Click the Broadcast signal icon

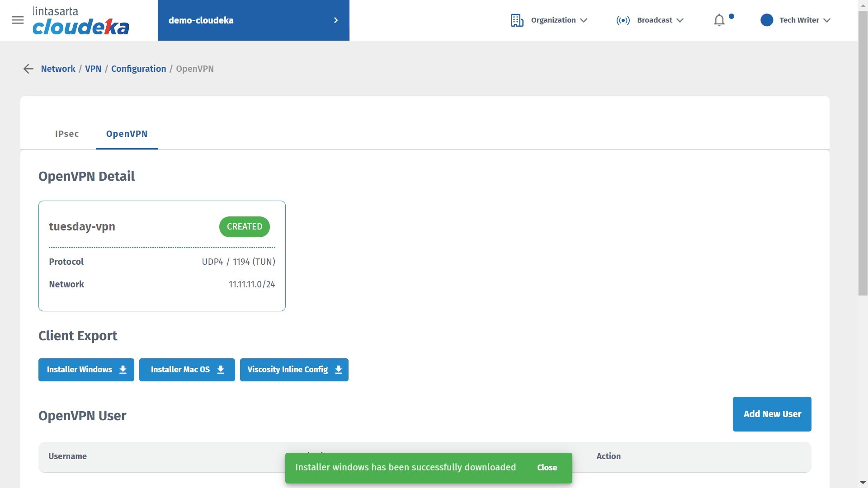(623, 20)
